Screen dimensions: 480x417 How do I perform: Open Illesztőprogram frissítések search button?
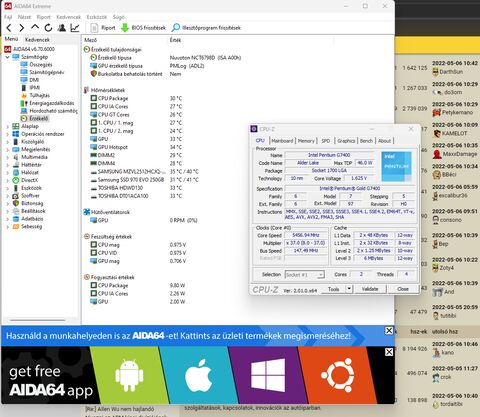coord(206,28)
